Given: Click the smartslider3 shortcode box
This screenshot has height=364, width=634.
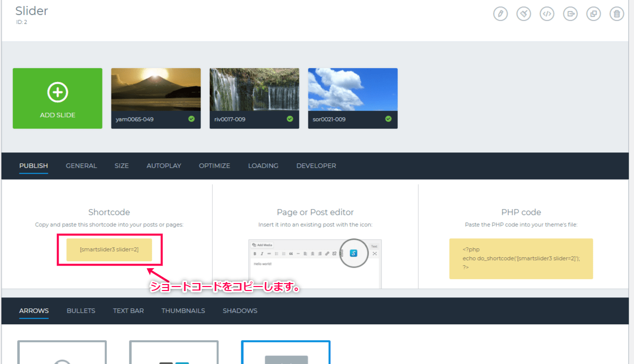Looking at the screenshot, I should [x=109, y=250].
